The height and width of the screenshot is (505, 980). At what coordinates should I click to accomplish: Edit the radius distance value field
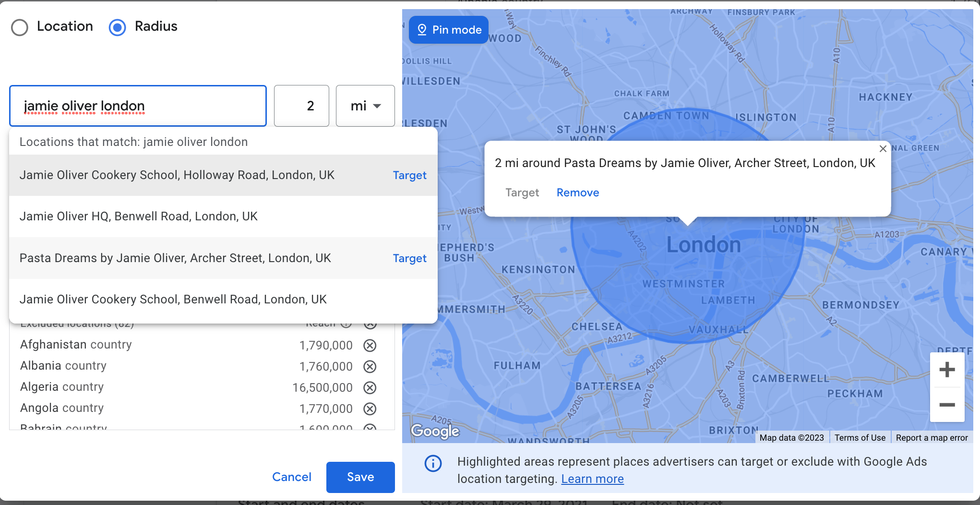pos(301,106)
